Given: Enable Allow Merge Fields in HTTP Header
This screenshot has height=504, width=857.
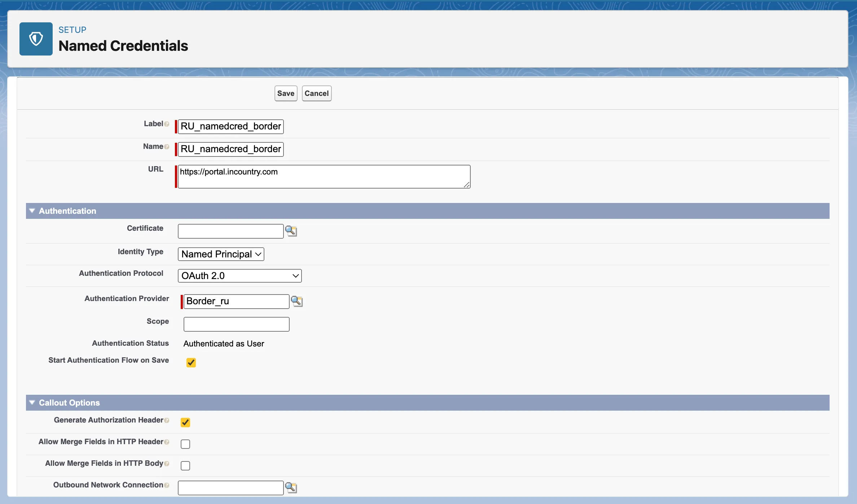Looking at the screenshot, I should [x=185, y=444].
